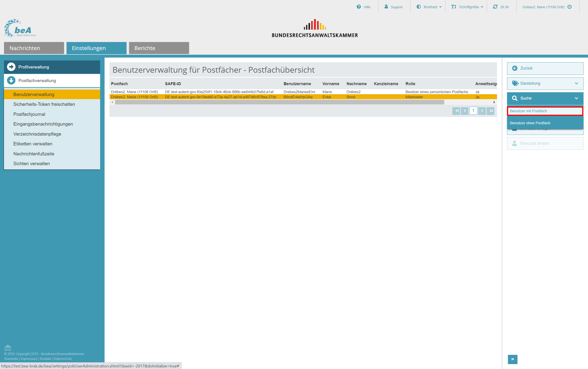
Task: Click the Impressum footer link
Action: [29, 359]
